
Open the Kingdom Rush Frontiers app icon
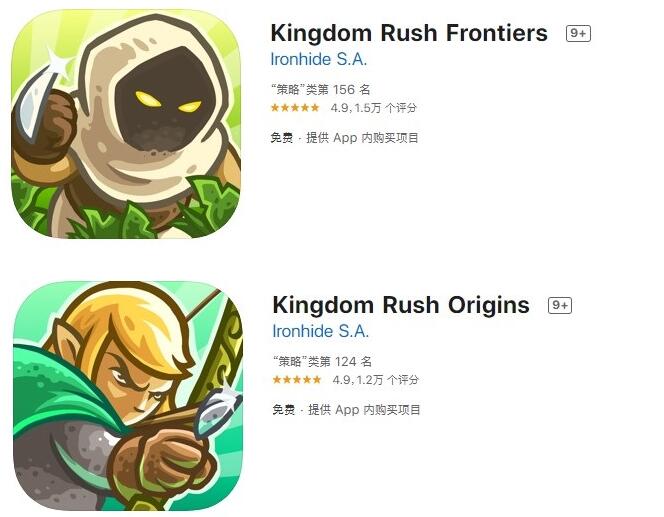(x=126, y=124)
